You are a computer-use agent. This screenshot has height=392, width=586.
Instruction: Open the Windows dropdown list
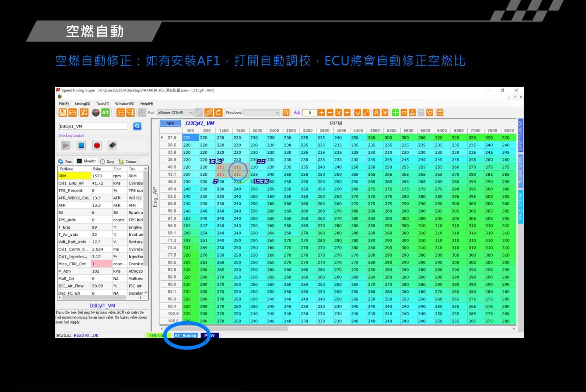(262, 113)
